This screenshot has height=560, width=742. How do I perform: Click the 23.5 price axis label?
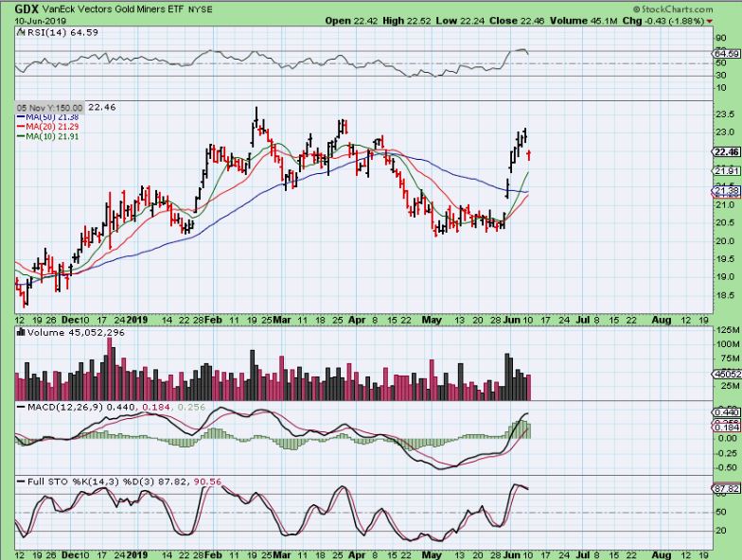726,114
